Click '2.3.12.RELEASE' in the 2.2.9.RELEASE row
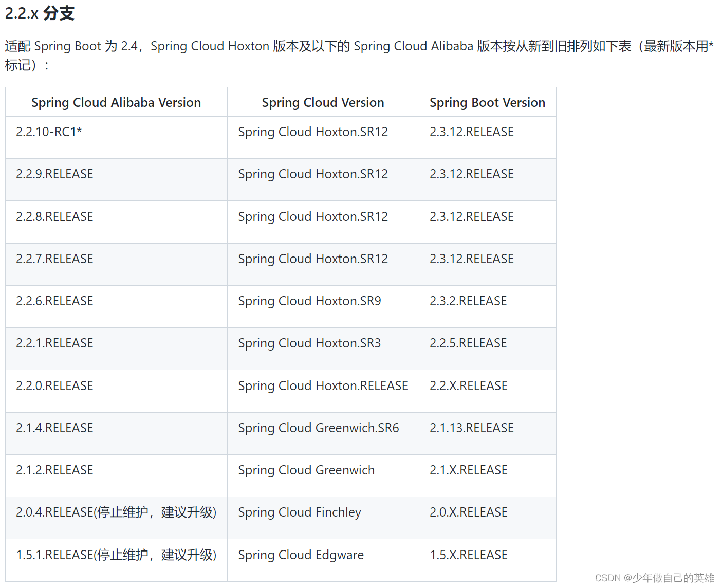 coord(488,180)
